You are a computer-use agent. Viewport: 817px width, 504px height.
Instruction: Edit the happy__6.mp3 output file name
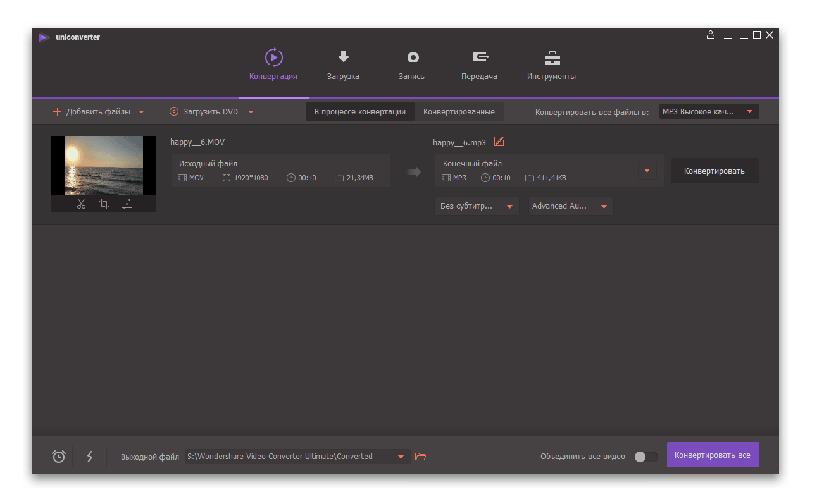point(499,142)
